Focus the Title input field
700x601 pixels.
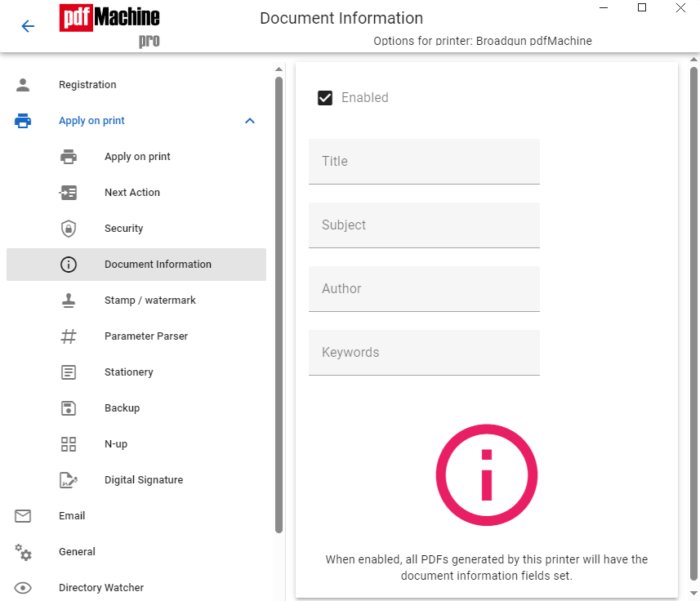tap(424, 162)
